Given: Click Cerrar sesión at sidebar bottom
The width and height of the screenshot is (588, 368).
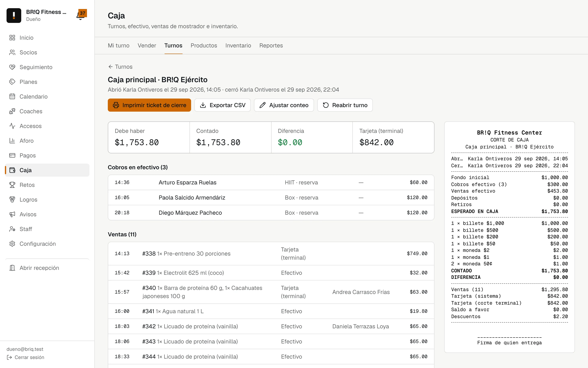Looking at the screenshot, I should pos(26,357).
